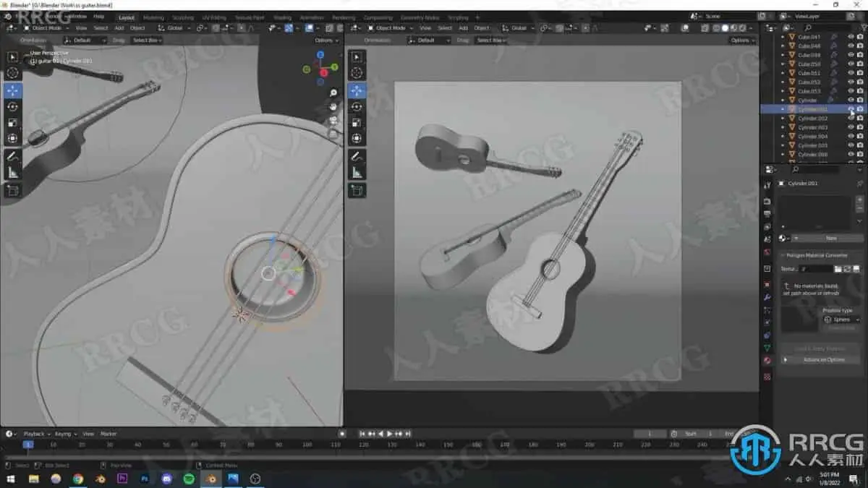Expand the Advanced Options panel
The height and width of the screenshot is (488, 868).
coord(820,359)
